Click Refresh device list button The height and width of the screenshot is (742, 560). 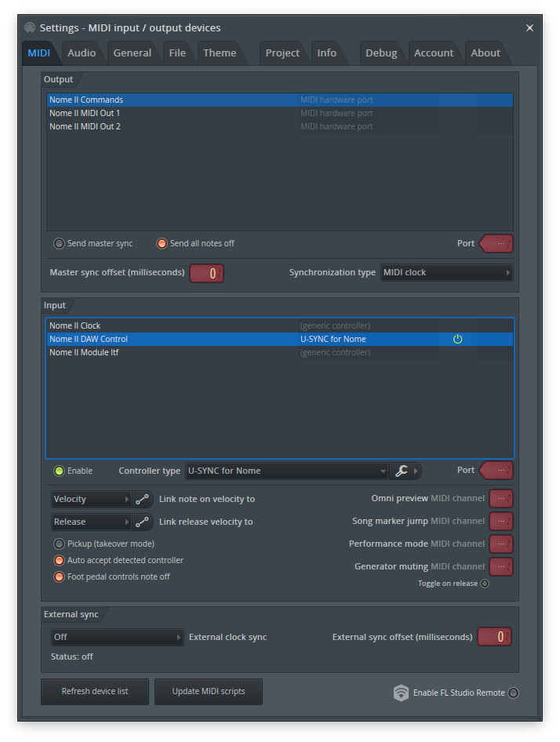(x=95, y=692)
